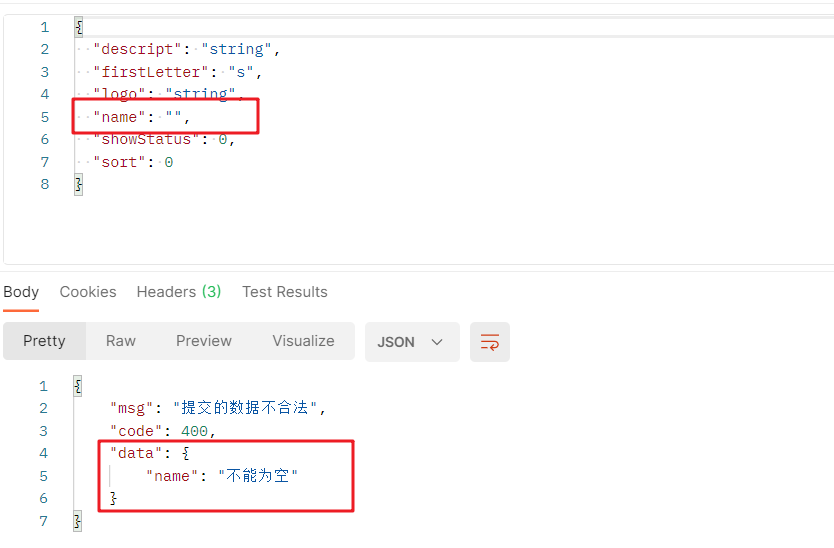This screenshot has height=548, width=834.
Task: Open the Cookies tab
Action: click(88, 292)
